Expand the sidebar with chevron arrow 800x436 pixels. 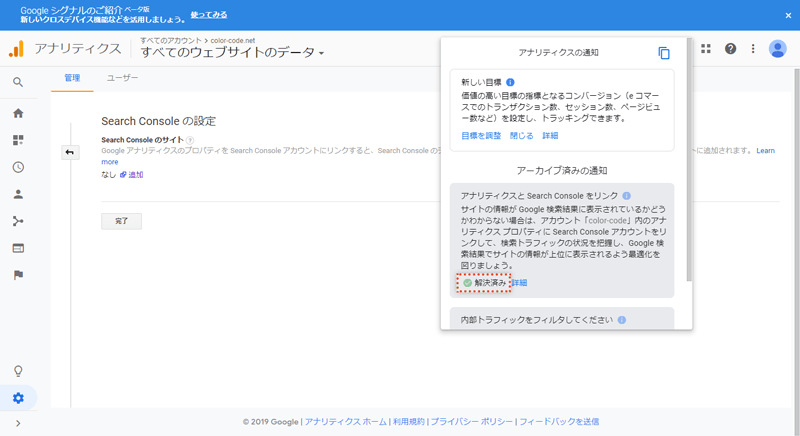click(18, 423)
